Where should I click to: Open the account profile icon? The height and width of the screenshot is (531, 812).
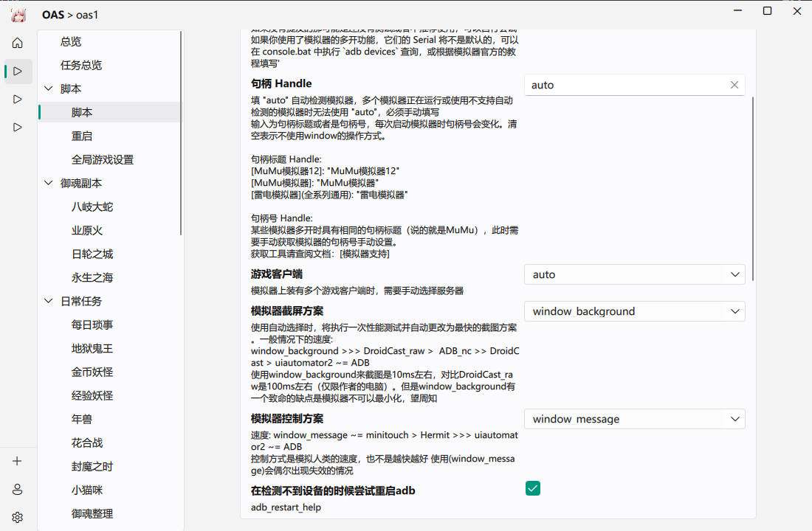tap(17, 488)
